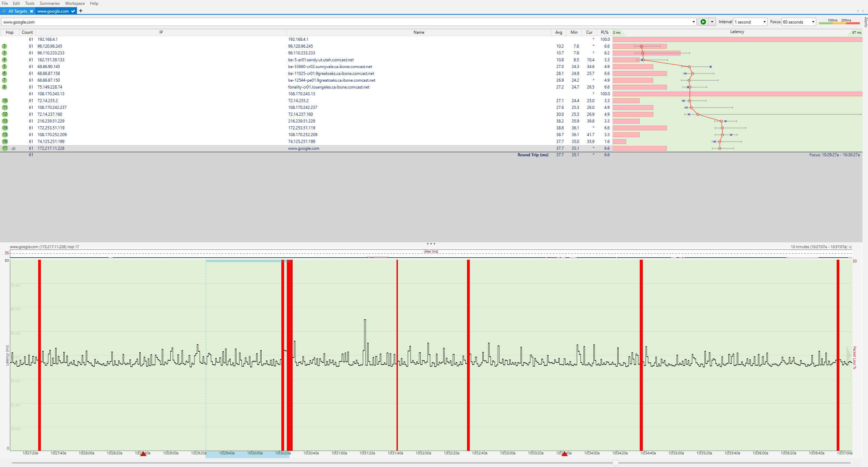
Task: Open the Workspace menu
Action: (75, 3)
